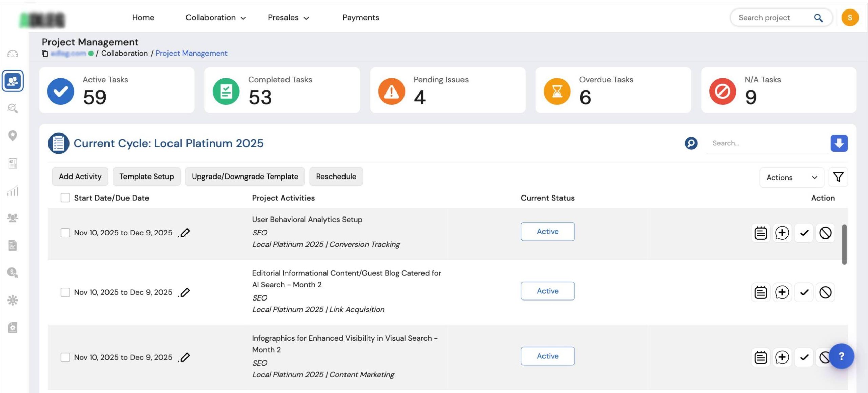Toggle the select-all checkbox in table header
This screenshot has width=868, height=393.
point(65,198)
